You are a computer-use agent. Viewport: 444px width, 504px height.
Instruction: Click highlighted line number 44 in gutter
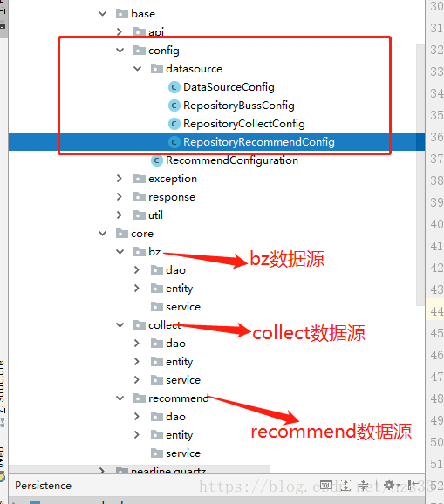click(437, 311)
